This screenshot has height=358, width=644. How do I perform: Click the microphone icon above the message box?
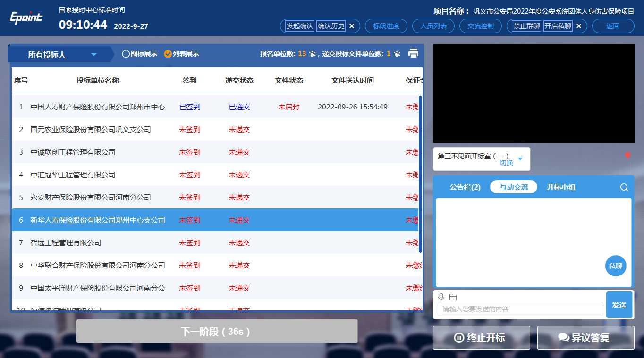tap(441, 297)
